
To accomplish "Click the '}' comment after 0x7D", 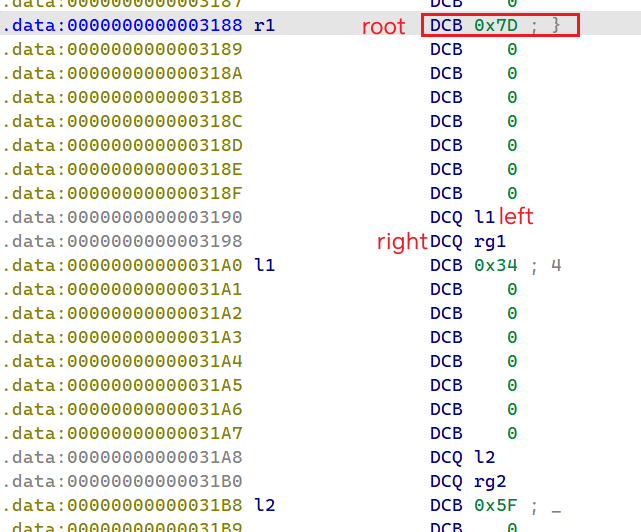I will 557,25.
